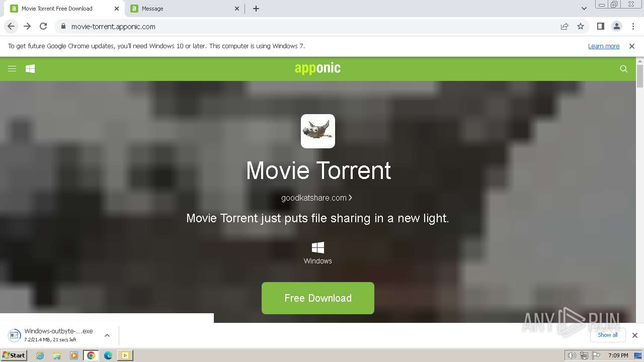The image size is (644, 362).
Task: Switch to Chrome in the taskbar
Action: (x=91, y=355)
